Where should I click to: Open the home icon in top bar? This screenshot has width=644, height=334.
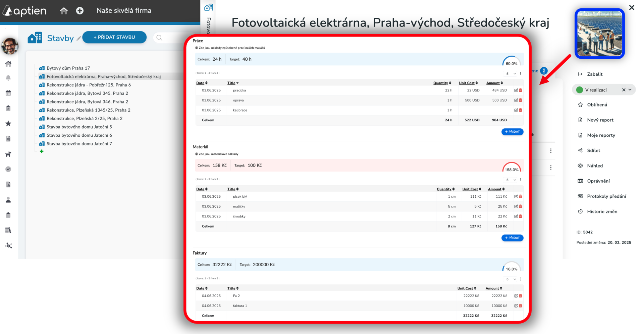[x=64, y=11]
